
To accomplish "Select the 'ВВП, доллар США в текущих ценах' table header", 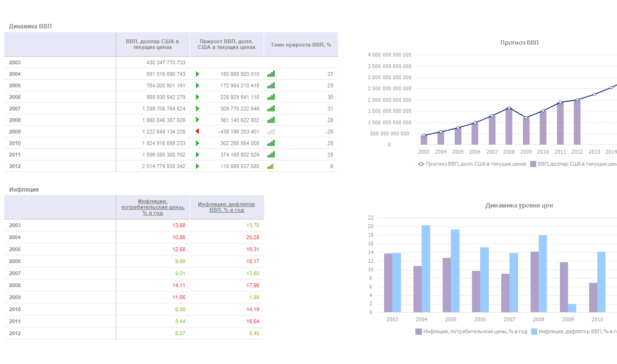I will (x=153, y=45).
